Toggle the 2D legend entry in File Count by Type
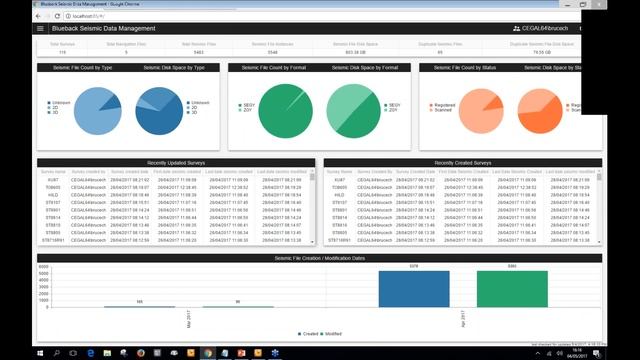 pyautogui.click(x=53, y=108)
